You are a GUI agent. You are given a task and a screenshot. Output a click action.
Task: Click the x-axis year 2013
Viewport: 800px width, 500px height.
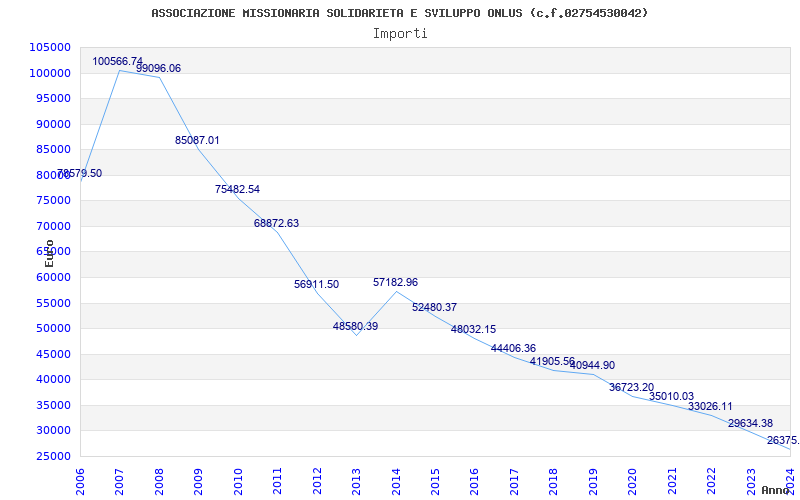pyautogui.click(x=356, y=481)
